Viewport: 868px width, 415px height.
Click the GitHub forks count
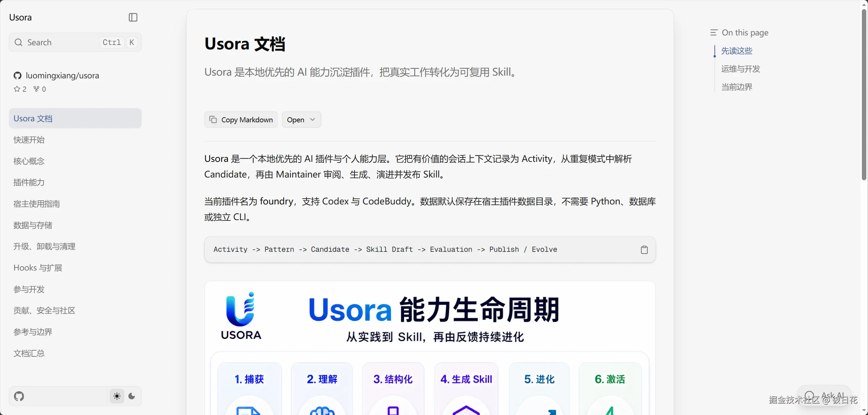click(40, 89)
